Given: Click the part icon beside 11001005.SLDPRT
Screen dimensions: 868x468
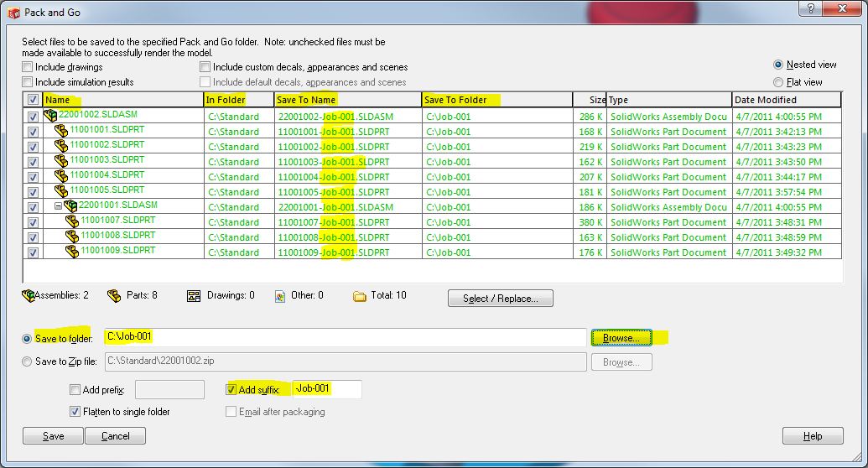Looking at the screenshot, I should click(x=61, y=190).
